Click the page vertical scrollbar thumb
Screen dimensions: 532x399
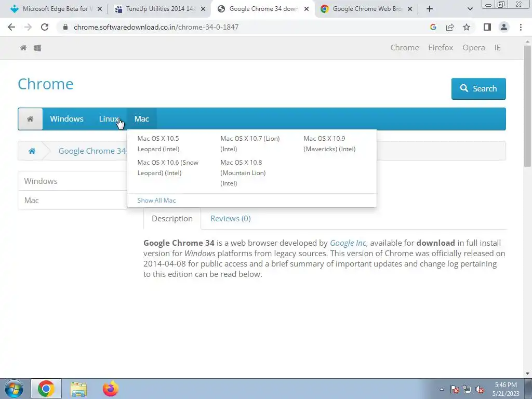pyautogui.click(x=527, y=105)
